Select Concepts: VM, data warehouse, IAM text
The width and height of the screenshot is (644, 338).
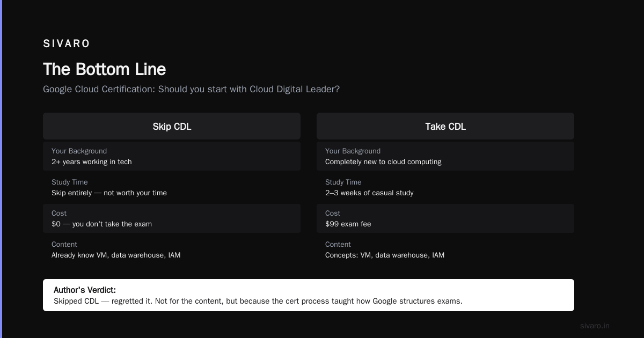click(x=385, y=255)
